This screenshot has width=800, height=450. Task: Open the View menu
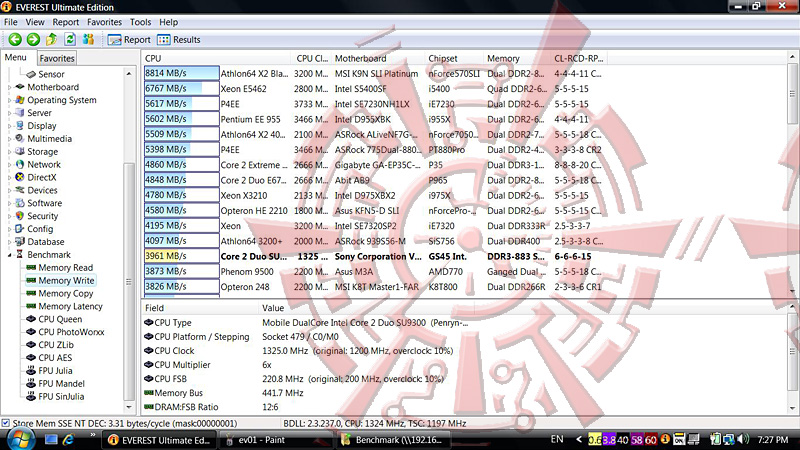pos(35,22)
